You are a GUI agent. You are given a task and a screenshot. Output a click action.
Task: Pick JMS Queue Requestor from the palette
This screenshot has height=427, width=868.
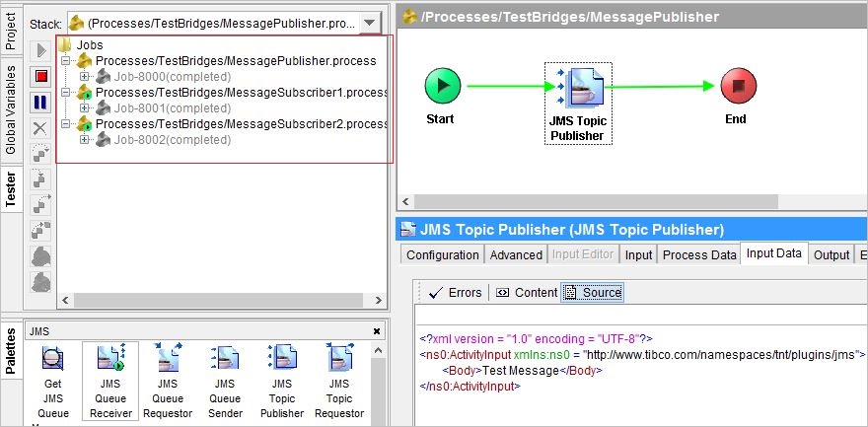[x=168, y=357]
